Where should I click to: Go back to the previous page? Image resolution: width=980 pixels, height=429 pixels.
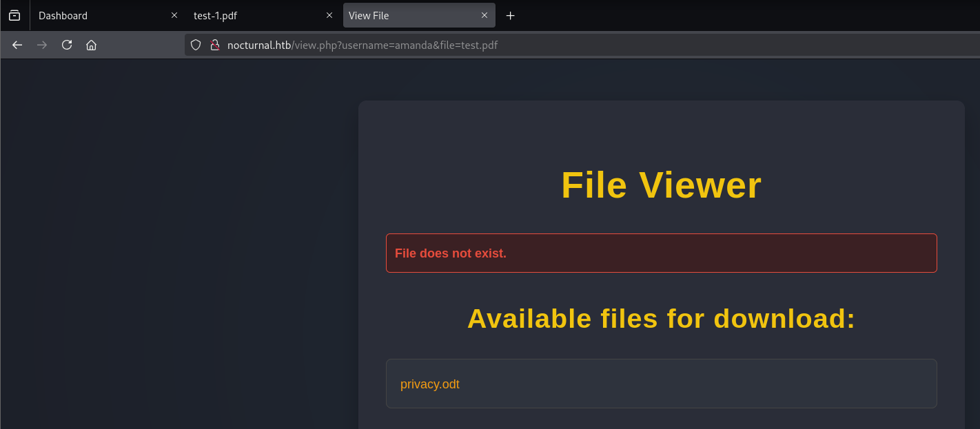tap(18, 45)
